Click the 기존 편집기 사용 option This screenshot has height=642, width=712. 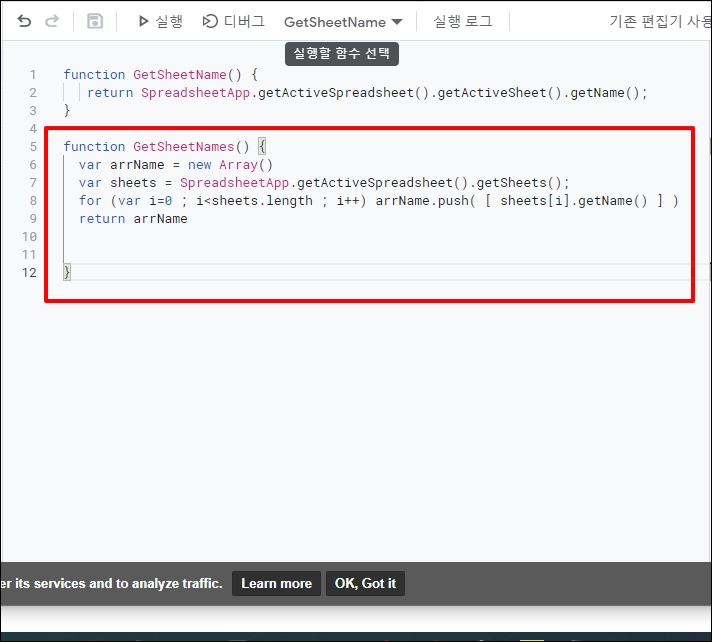click(660, 21)
